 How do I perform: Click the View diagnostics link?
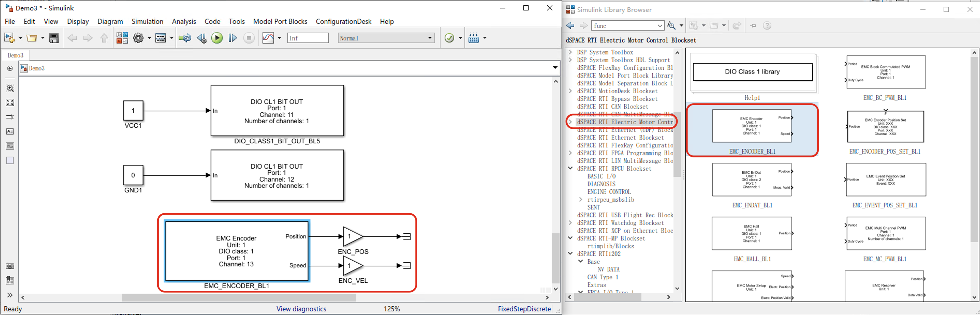tap(301, 309)
